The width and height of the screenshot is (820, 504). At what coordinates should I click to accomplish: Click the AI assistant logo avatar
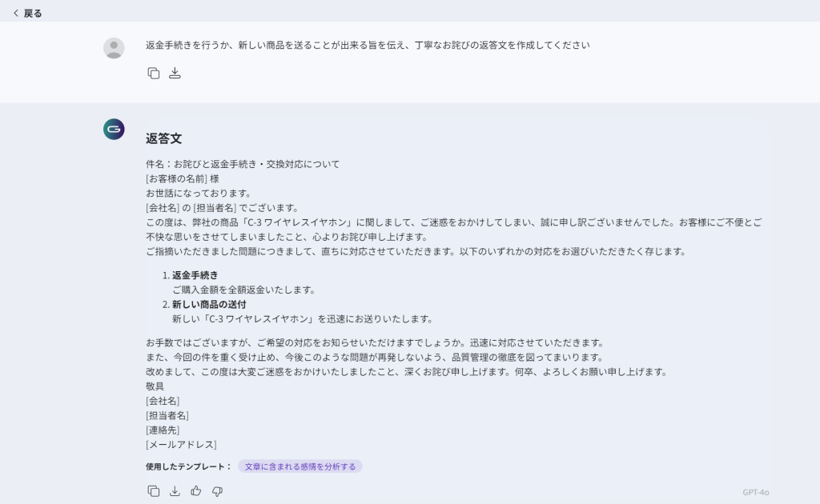(x=114, y=129)
